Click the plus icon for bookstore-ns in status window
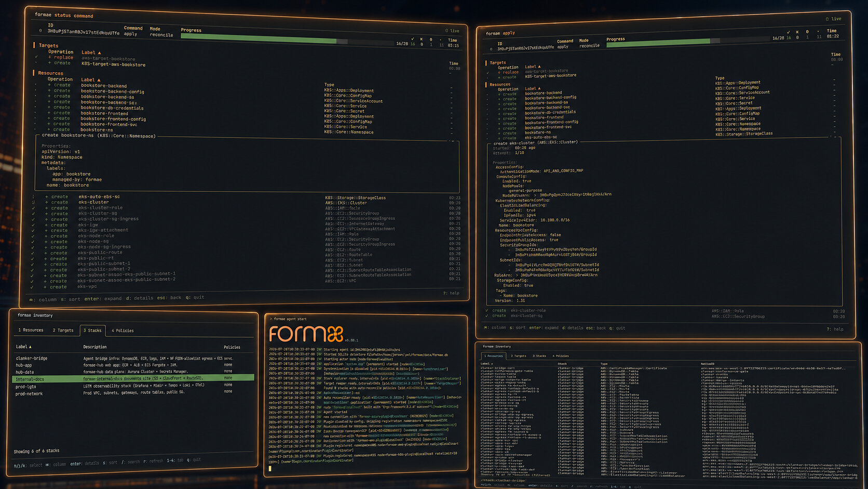 point(49,130)
